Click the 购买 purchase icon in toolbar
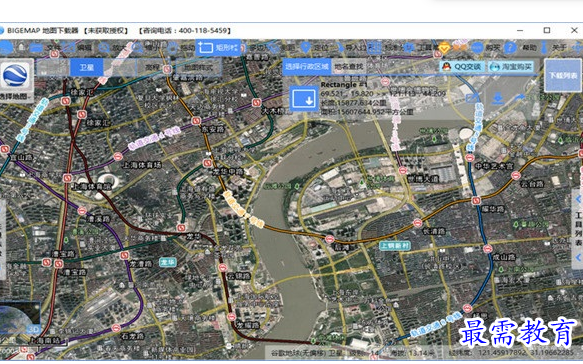The width and height of the screenshot is (583, 364). pos(477,48)
